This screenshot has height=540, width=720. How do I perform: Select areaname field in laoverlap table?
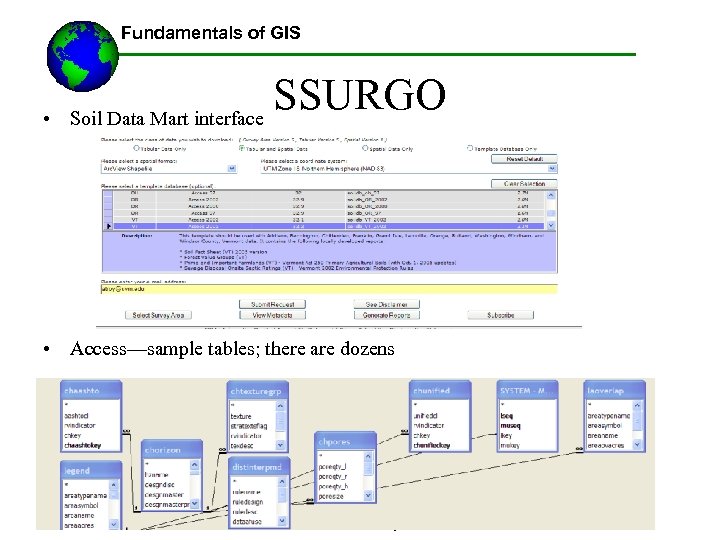(x=602, y=435)
